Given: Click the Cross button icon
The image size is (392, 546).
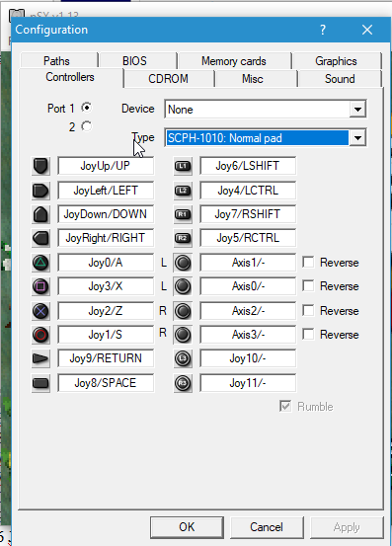Looking at the screenshot, I should (x=40, y=311).
